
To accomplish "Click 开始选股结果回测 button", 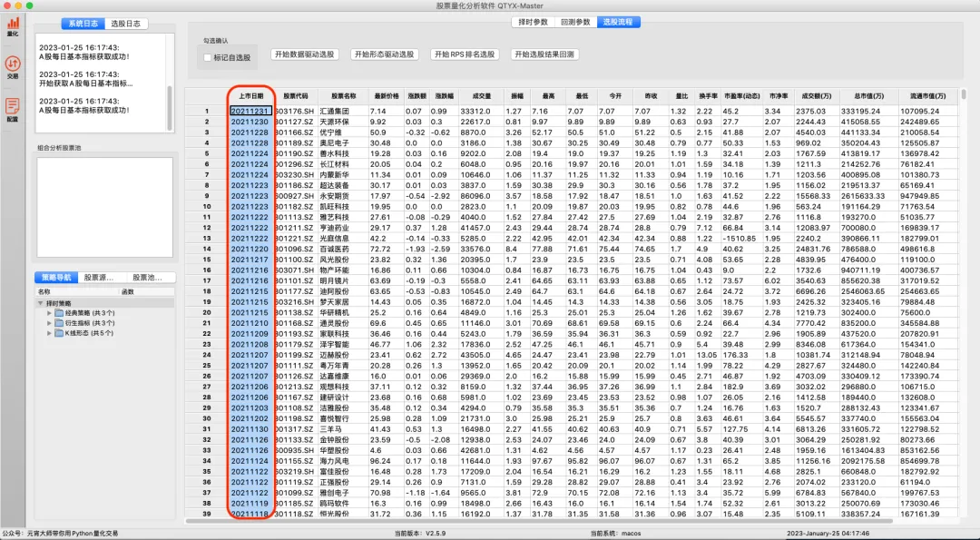I will click(x=544, y=54).
